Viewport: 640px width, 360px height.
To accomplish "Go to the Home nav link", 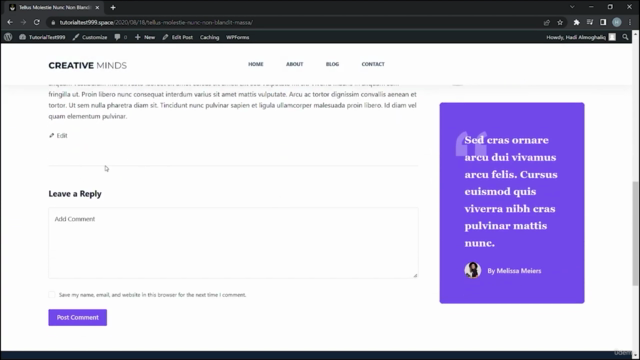I will click(256, 64).
